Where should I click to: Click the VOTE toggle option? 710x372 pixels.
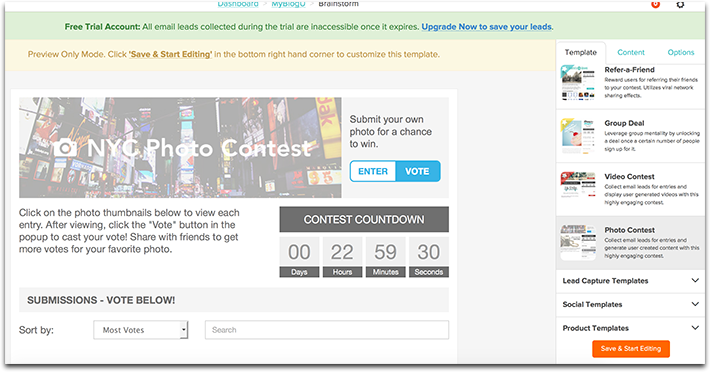pyautogui.click(x=417, y=172)
